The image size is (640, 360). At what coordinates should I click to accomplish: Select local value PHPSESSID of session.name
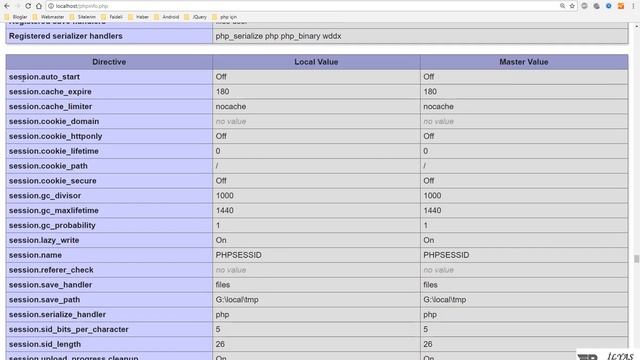pos(239,255)
